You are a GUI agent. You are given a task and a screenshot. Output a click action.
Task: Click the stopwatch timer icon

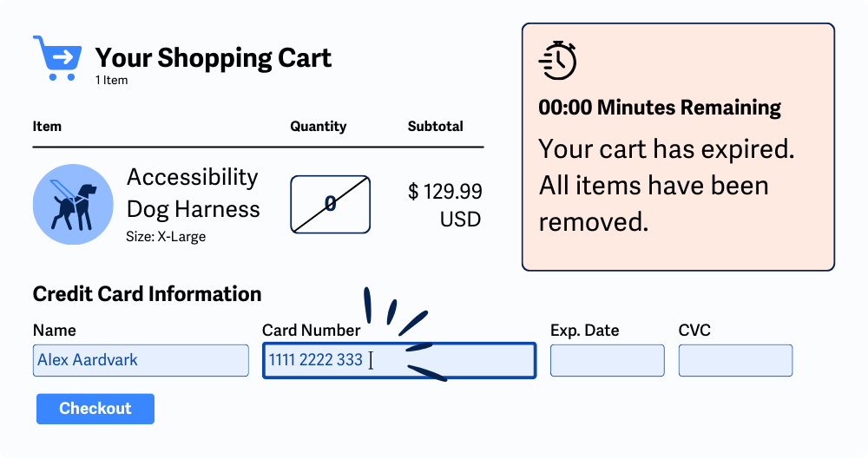[x=558, y=60]
